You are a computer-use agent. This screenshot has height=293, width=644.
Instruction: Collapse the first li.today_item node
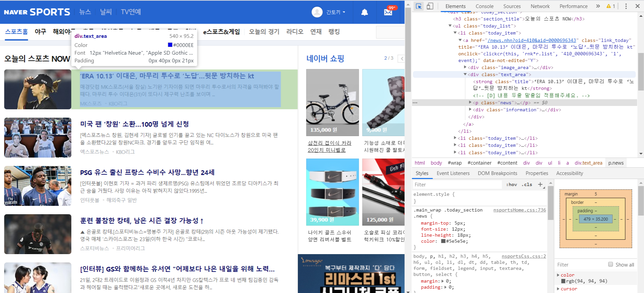click(455, 33)
